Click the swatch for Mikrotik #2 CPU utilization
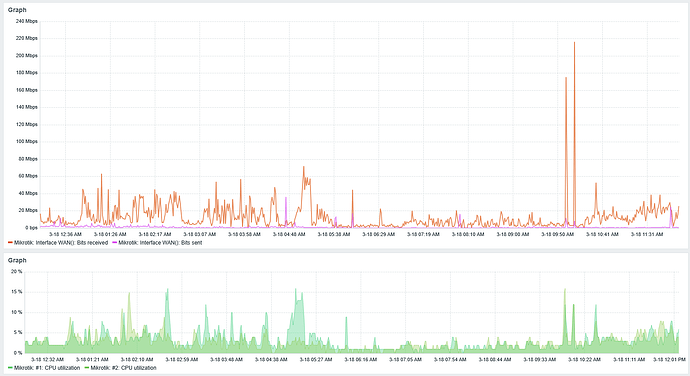 pos(87,368)
